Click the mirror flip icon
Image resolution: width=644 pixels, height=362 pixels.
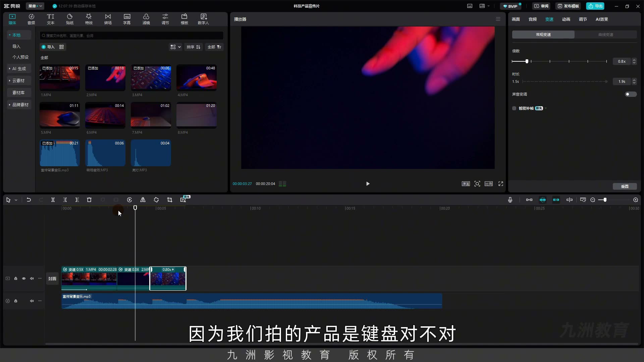click(x=143, y=200)
